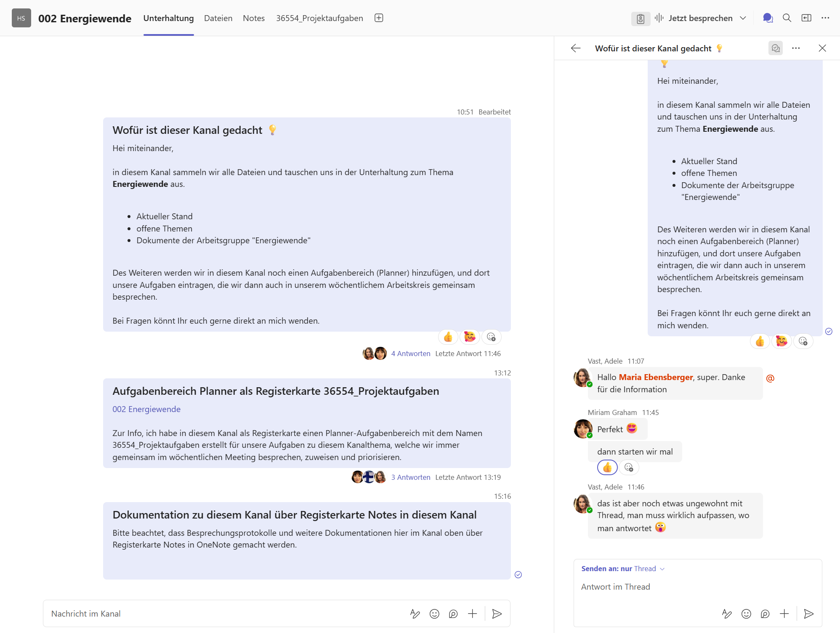The width and height of the screenshot is (840, 633).
Task: Thumbs up reaction on Wofür channel post
Action: click(448, 337)
